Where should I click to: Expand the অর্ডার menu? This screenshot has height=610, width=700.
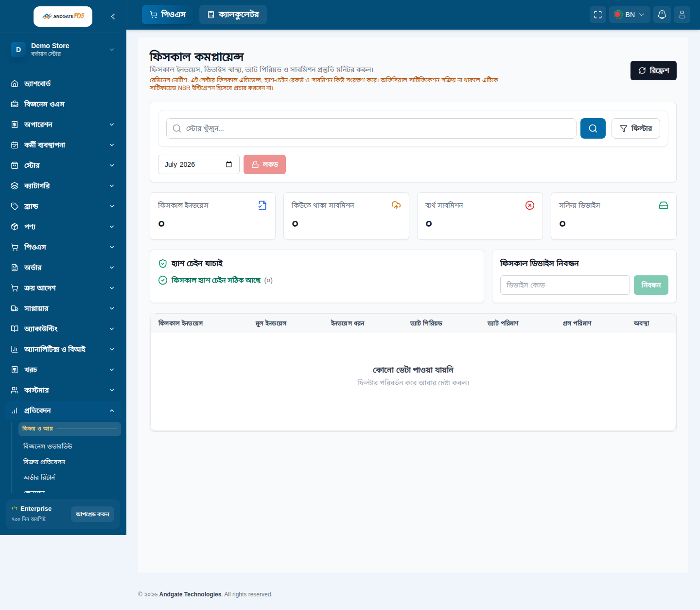tap(63, 268)
